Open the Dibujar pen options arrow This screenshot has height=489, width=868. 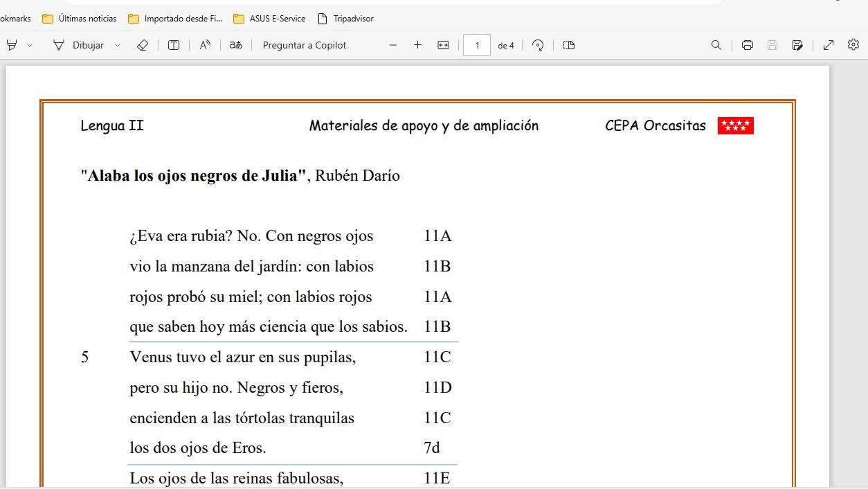[x=117, y=45]
